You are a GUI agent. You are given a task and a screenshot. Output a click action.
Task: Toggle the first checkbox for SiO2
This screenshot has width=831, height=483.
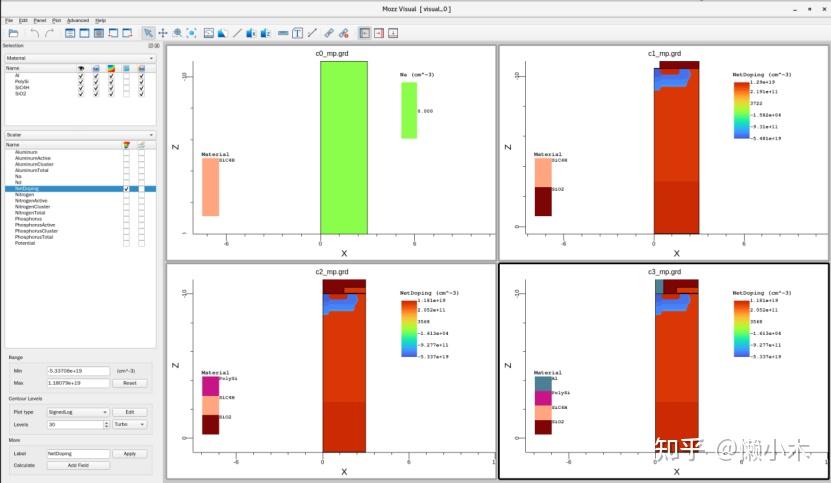pyautogui.click(x=81, y=94)
